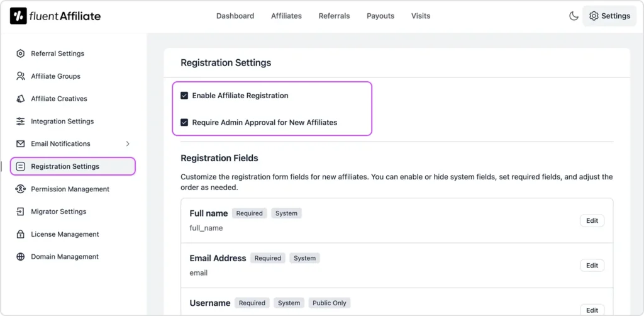Click the System badge on Username
The width and height of the screenshot is (644, 316).
[x=289, y=303]
